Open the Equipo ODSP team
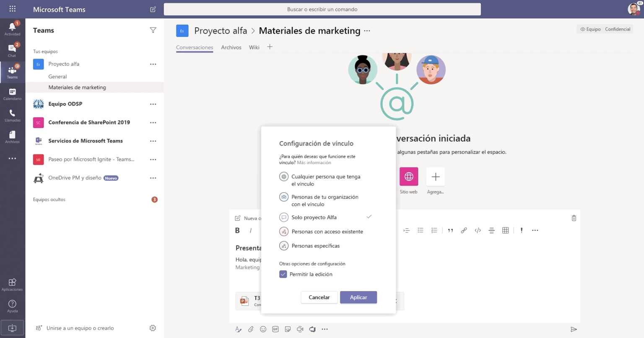This screenshot has height=338, width=644. (x=65, y=104)
